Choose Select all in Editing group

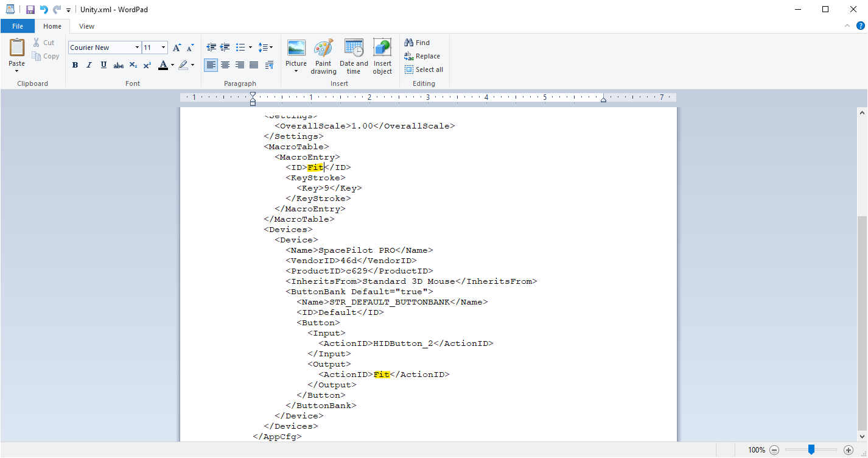(x=424, y=69)
